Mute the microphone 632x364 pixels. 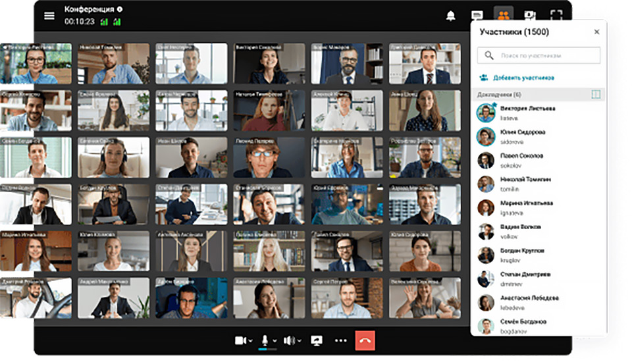coord(265,340)
